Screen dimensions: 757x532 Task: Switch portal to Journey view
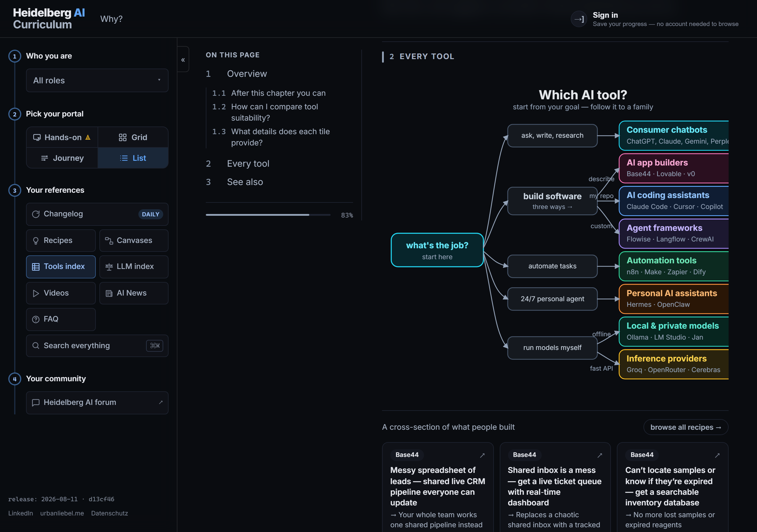(62, 158)
